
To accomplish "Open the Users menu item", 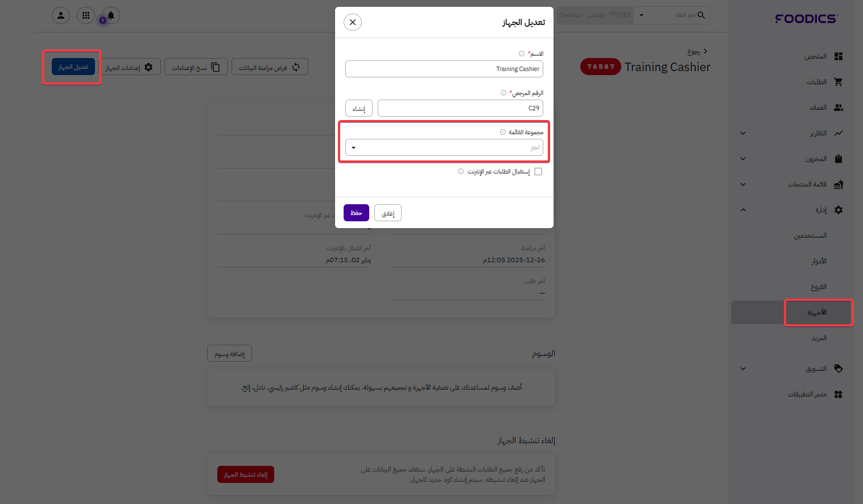I will [x=810, y=236].
